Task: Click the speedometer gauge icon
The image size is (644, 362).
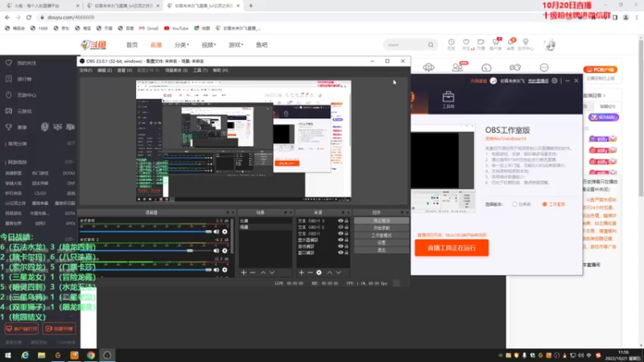Action: click(486, 68)
